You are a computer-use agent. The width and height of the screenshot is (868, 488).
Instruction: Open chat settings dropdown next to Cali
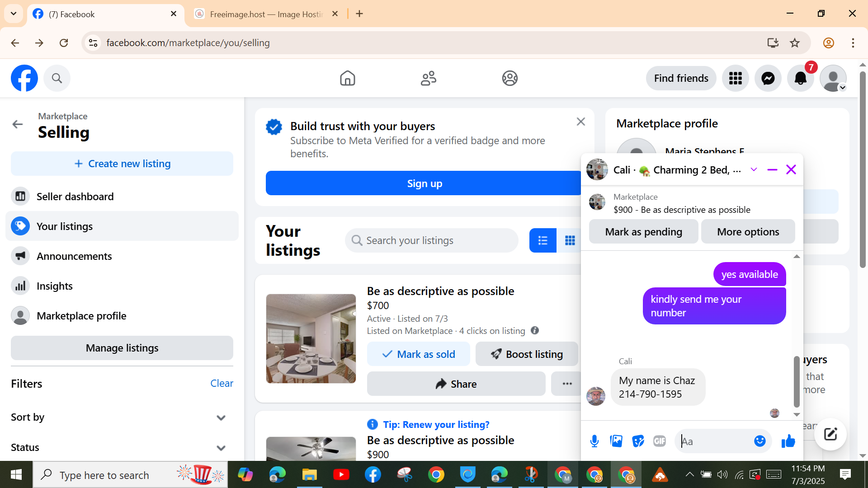point(754,170)
